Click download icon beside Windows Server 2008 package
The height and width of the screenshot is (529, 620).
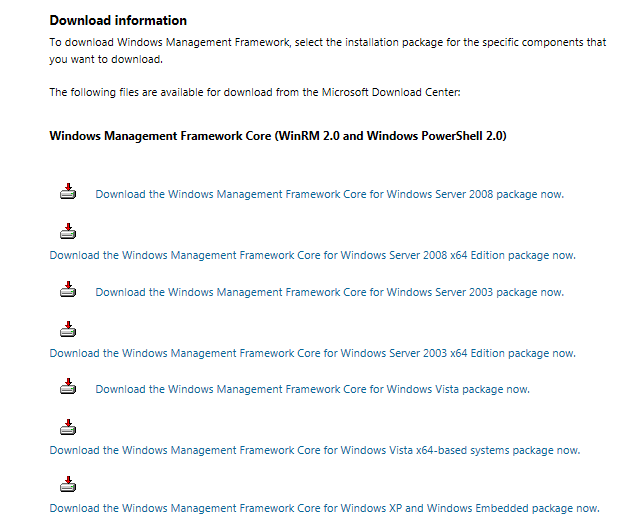[68, 192]
